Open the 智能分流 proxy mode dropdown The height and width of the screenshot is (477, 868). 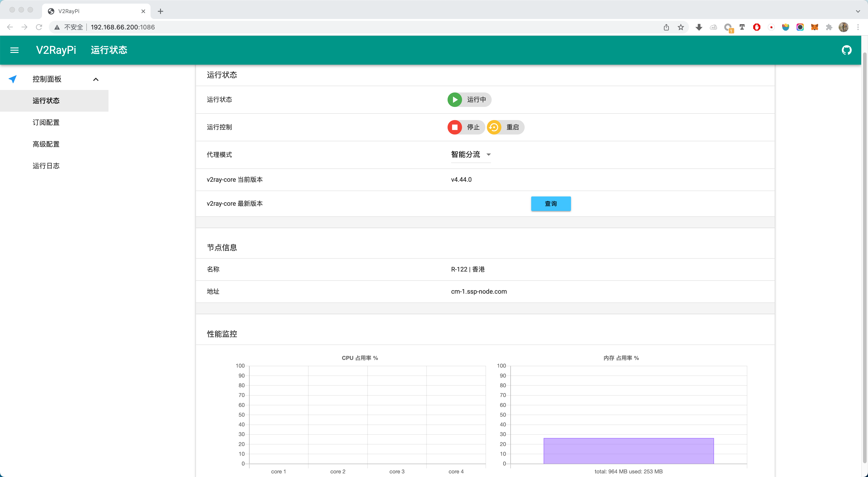tap(471, 155)
